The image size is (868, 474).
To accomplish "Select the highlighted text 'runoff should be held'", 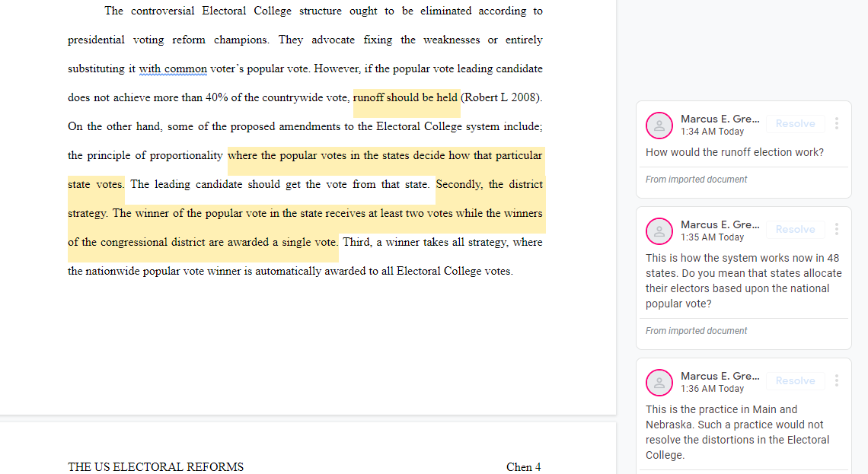I will point(405,98).
